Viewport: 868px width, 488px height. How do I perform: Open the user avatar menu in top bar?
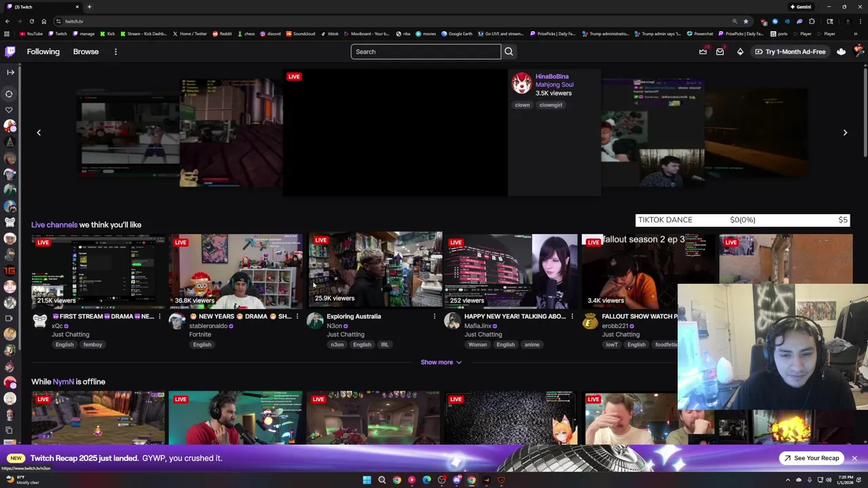(859, 51)
